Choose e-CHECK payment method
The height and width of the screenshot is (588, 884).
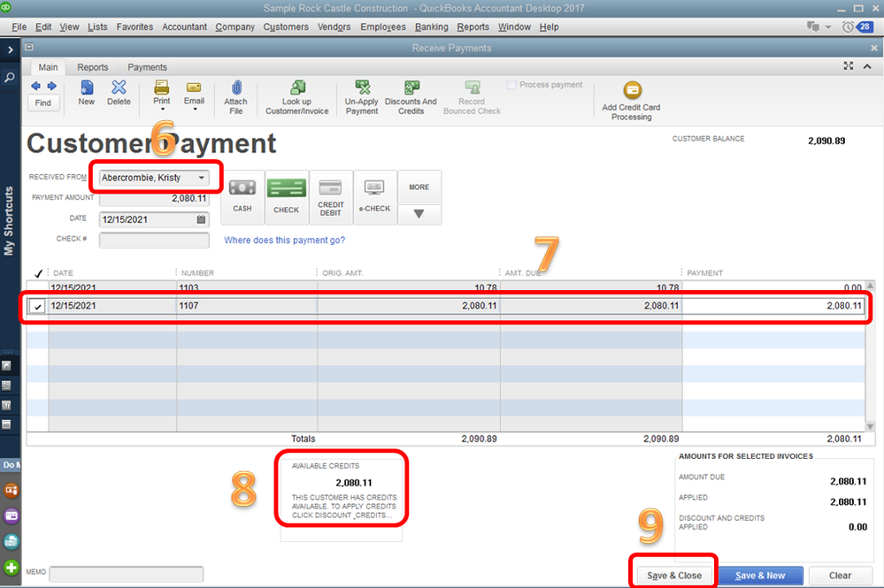point(375,197)
